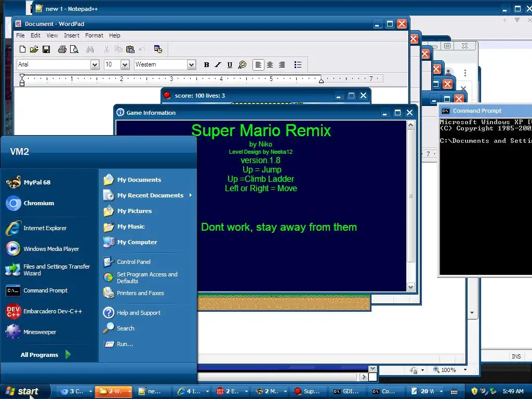Click the Save floppy icon in WordPad

point(46,49)
